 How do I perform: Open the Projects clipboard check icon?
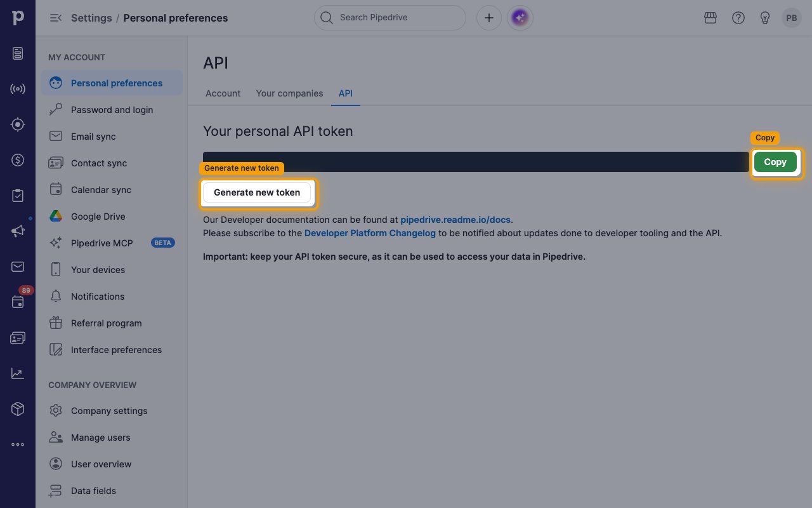[18, 196]
